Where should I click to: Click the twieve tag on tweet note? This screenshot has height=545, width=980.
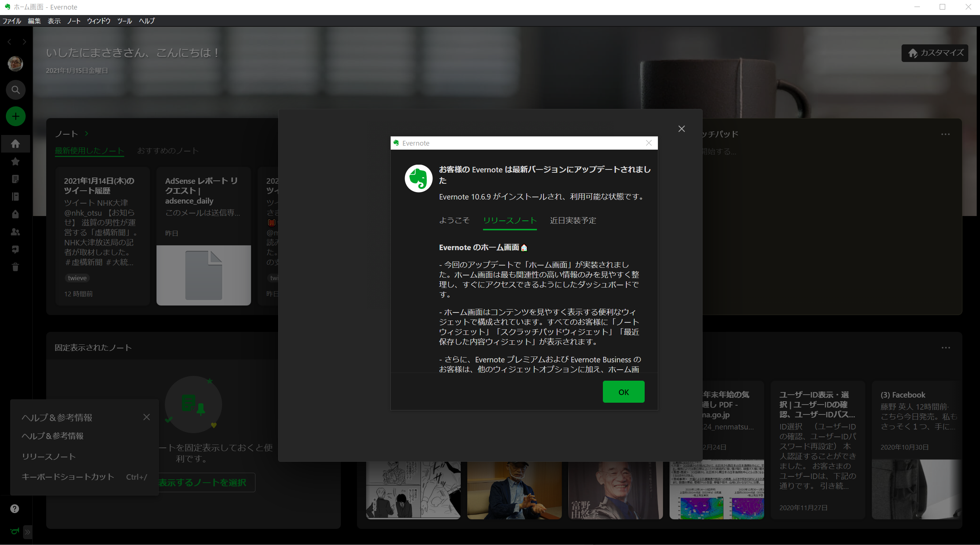tap(77, 278)
